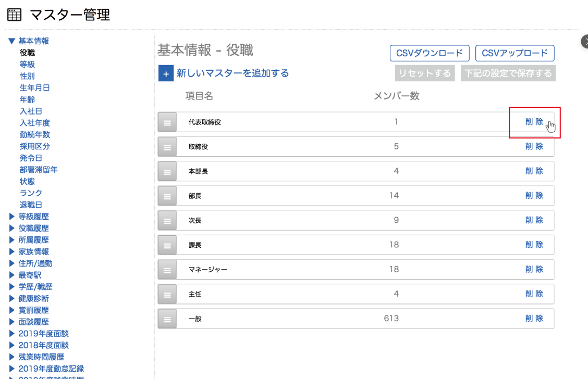This screenshot has height=379, width=588.
Task: Collapse the 基本情報 tree section
Action: [x=11, y=41]
